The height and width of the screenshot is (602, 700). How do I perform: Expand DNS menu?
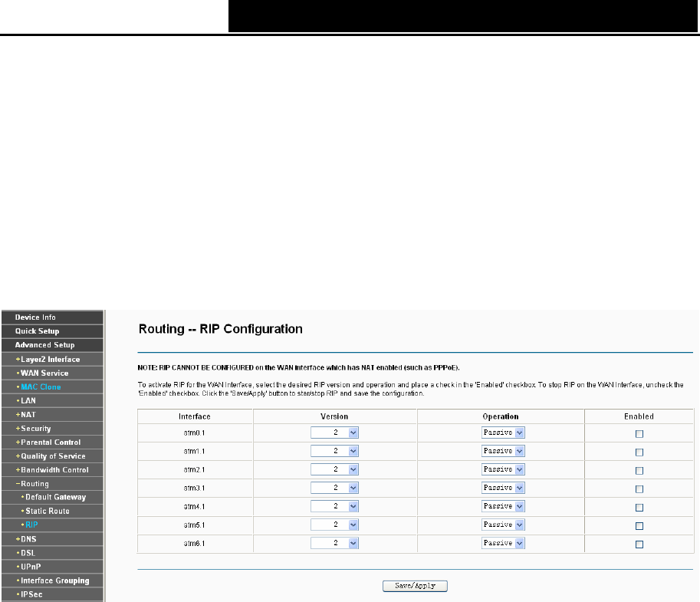click(x=52, y=539)
